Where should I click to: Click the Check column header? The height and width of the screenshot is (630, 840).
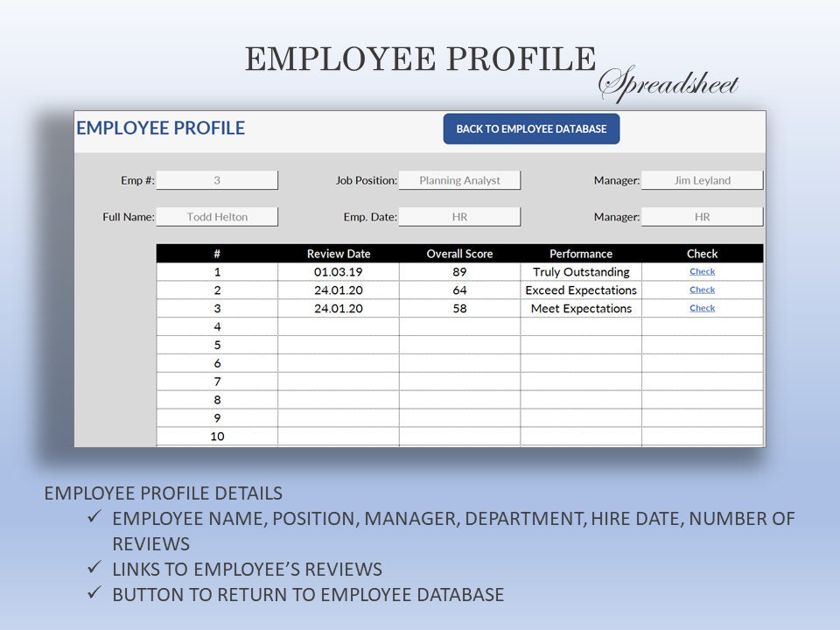click(702, 254)
